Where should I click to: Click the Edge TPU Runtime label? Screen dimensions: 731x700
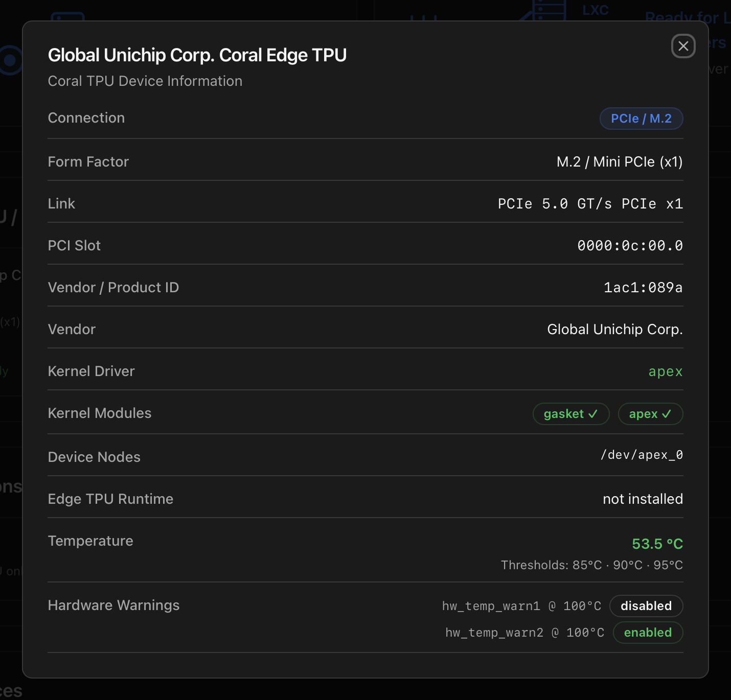click(x=111, y=499)
